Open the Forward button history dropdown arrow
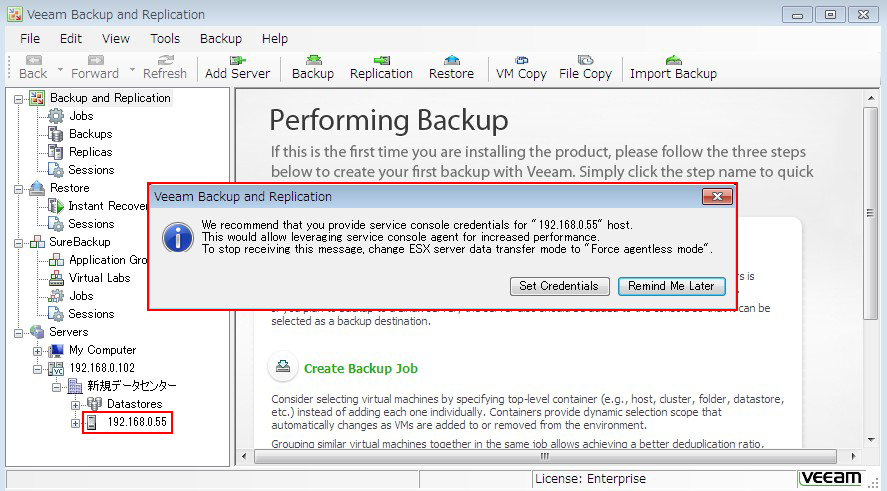This screenshot has height=491, width=887. pyautogui.click(x=132, y=70)
